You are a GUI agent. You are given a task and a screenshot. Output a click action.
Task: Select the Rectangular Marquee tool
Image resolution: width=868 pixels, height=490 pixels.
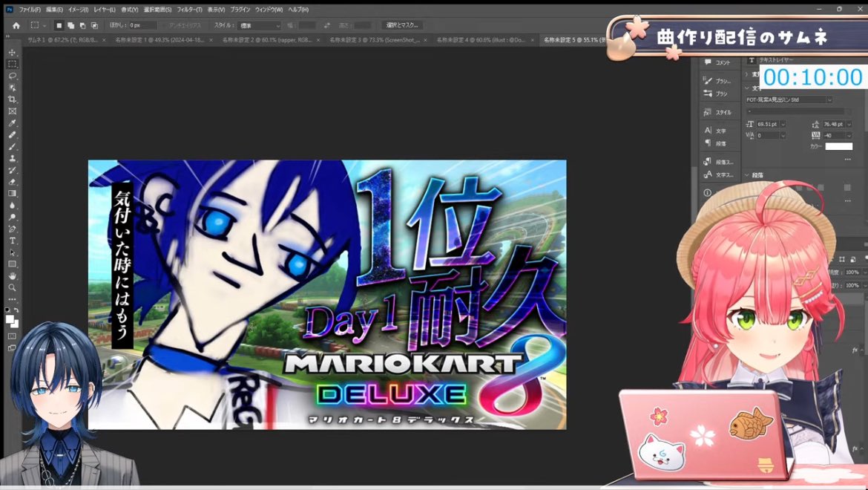pos(12,65)
